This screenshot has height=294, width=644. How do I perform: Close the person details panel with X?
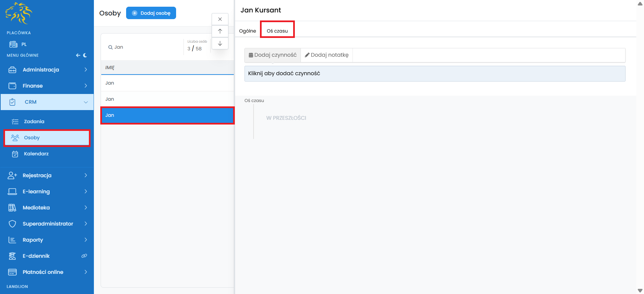point(220,19)
